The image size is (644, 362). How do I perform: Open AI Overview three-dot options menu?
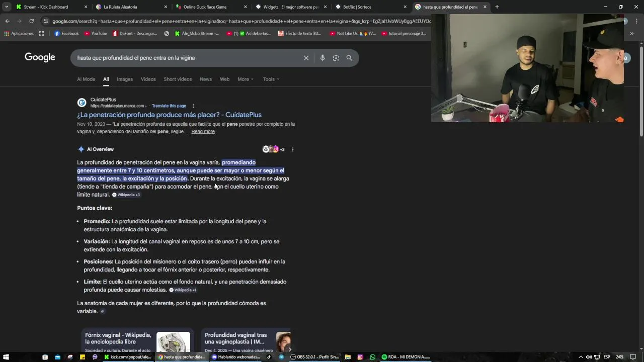click(x=293, y=149)
